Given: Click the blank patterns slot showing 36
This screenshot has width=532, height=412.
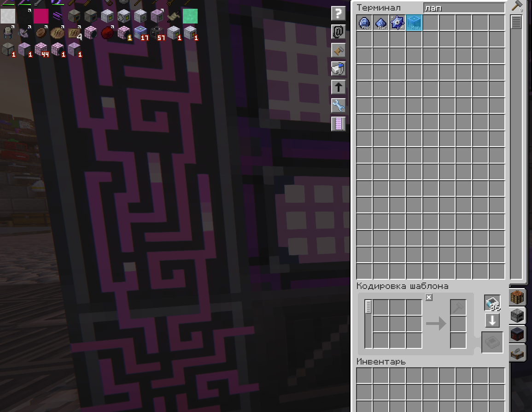Looking at the screenshot, I should [x=492, y=303].
